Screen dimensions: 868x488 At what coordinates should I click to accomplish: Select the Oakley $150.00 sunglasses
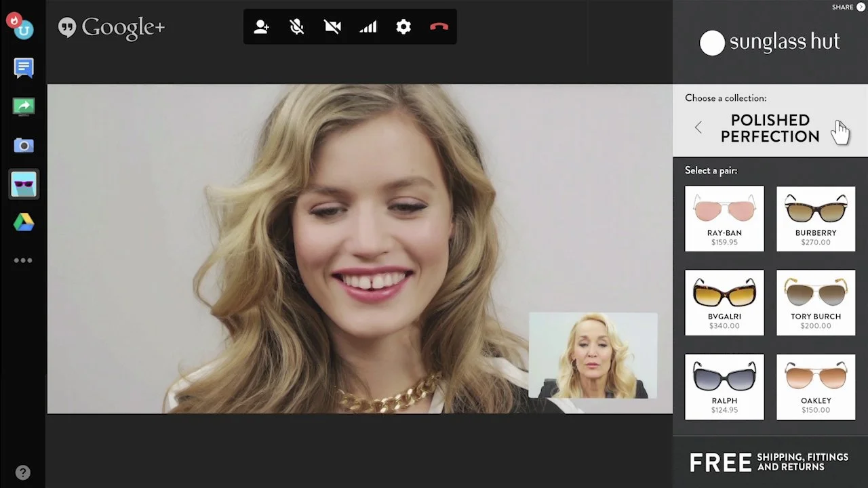[x=816, y=386]
